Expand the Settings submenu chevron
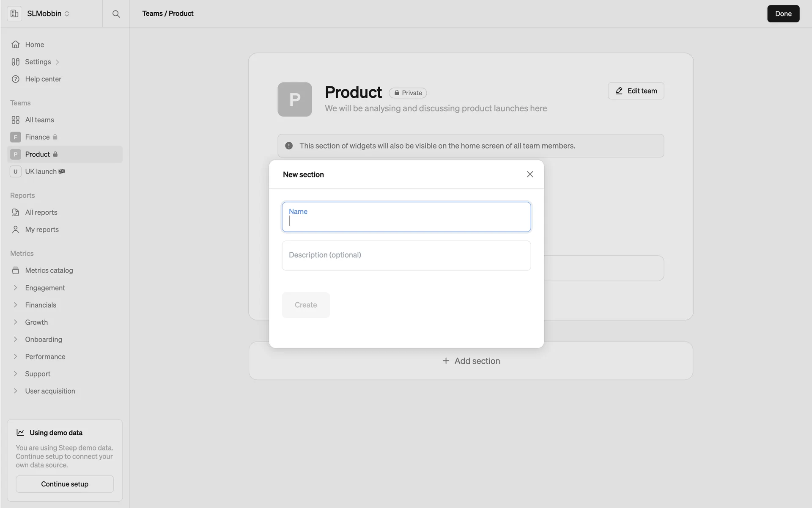 tap(58, 62)
